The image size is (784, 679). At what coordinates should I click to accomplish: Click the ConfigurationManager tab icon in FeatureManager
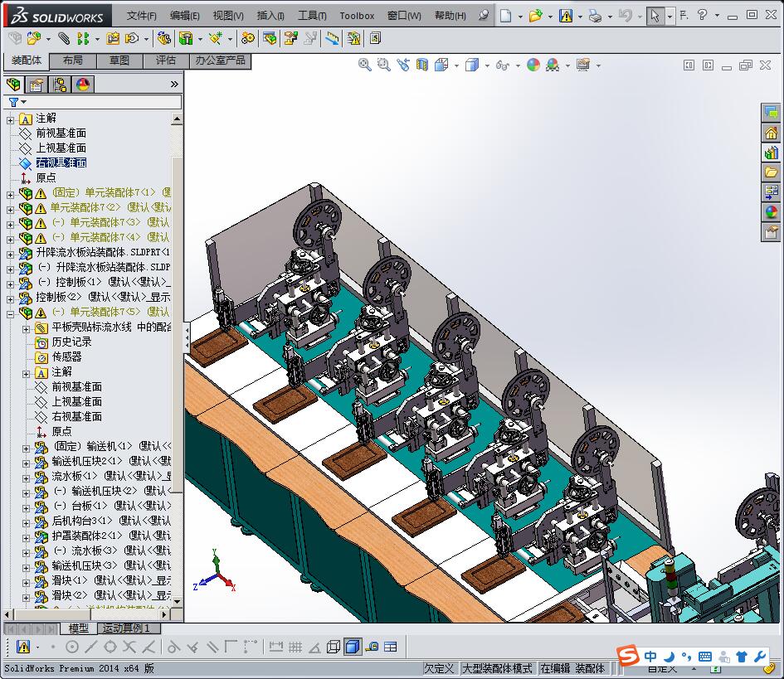pyautogui.click(x=59, y=85)
